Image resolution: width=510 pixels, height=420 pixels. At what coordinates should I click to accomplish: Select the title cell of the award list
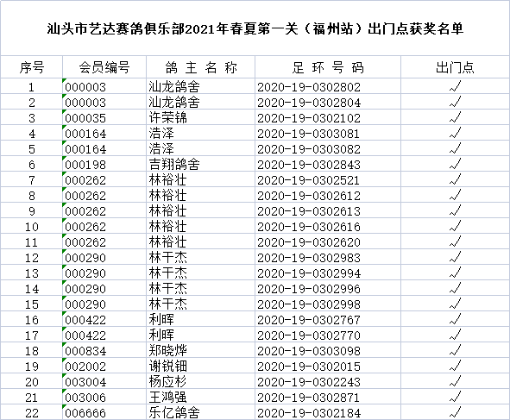click(255, 28)
